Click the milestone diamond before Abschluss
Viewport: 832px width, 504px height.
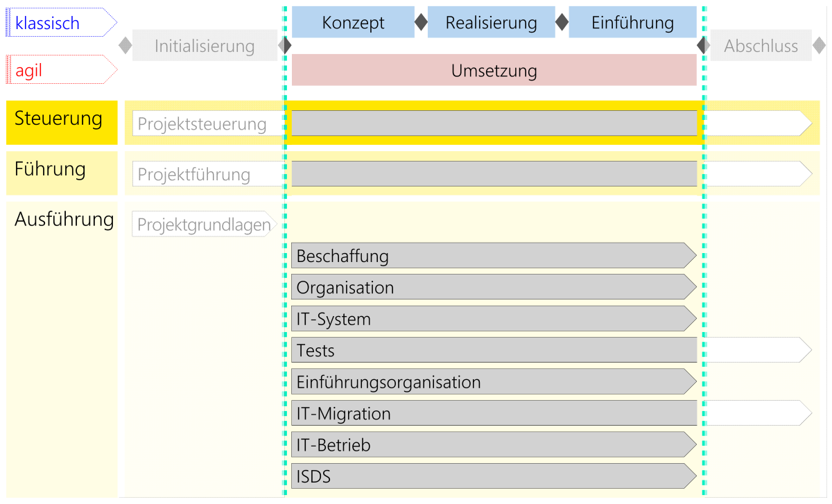click(703, 44)
